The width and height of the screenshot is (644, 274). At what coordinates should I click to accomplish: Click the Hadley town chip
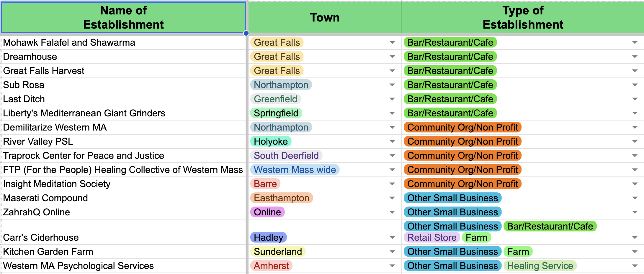tap(268, 237)
